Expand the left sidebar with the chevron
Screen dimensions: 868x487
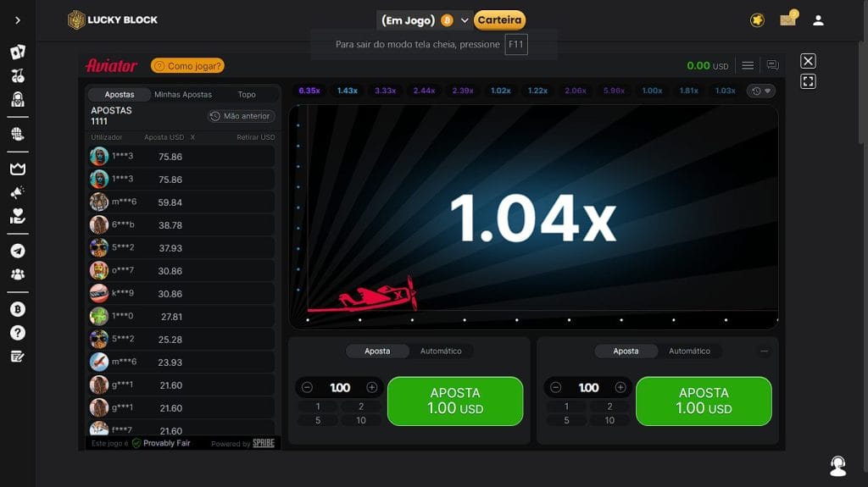[18, 20]
